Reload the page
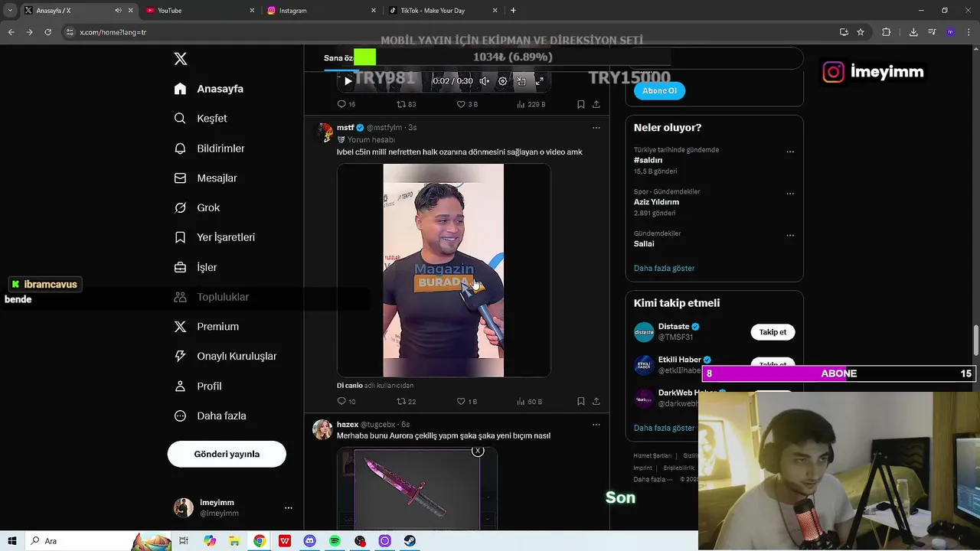This screenshot has width=980, height=551. [47, 32]
